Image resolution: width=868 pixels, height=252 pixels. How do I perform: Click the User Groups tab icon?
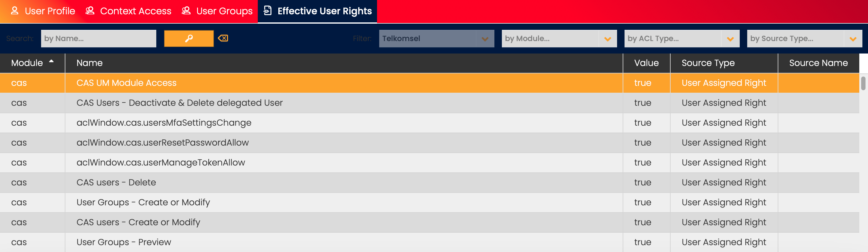tap(186, 11)
